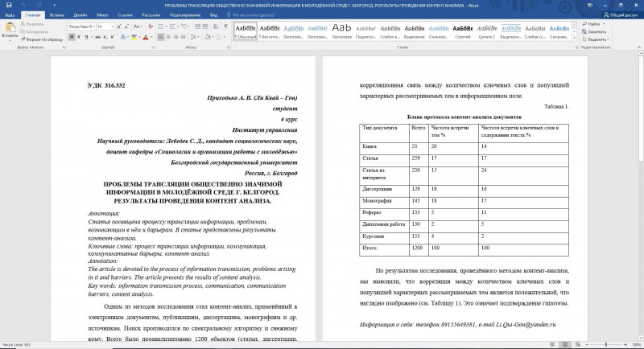Toggle show paragraph marks ¶

coord(225,27)
